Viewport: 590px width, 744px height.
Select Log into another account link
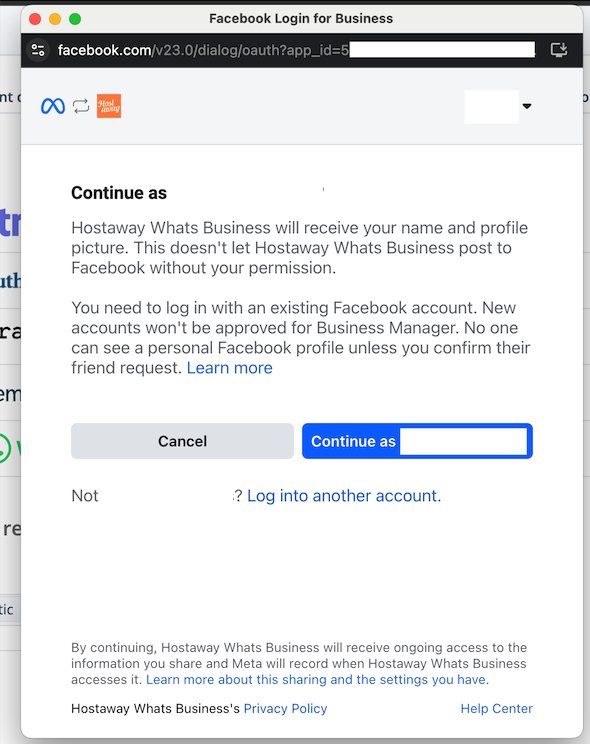click(x=344, y=496)
